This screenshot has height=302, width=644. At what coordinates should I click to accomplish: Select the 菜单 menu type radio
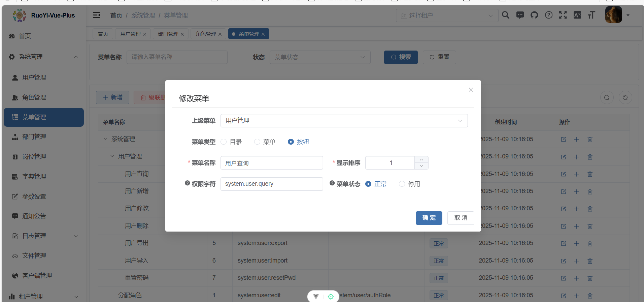point(257,142)
